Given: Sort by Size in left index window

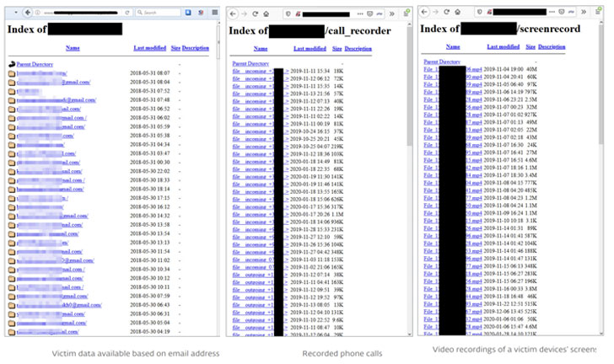Looking at the screenshot, I should pyautogui.click(x=175, y=48).
